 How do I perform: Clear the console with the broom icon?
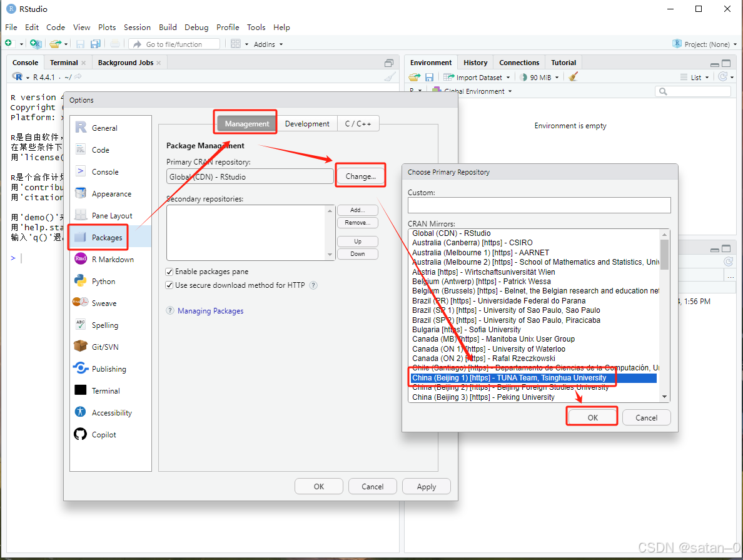(x=390, y=77)
